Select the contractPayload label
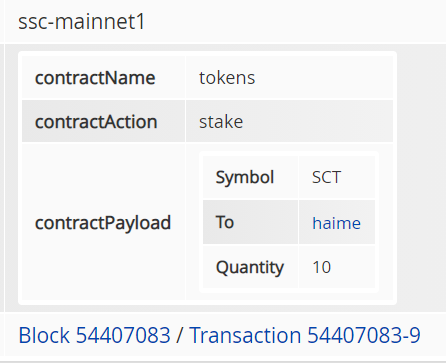The width and height of the screenshot is (446, 363). coord(103,223)
